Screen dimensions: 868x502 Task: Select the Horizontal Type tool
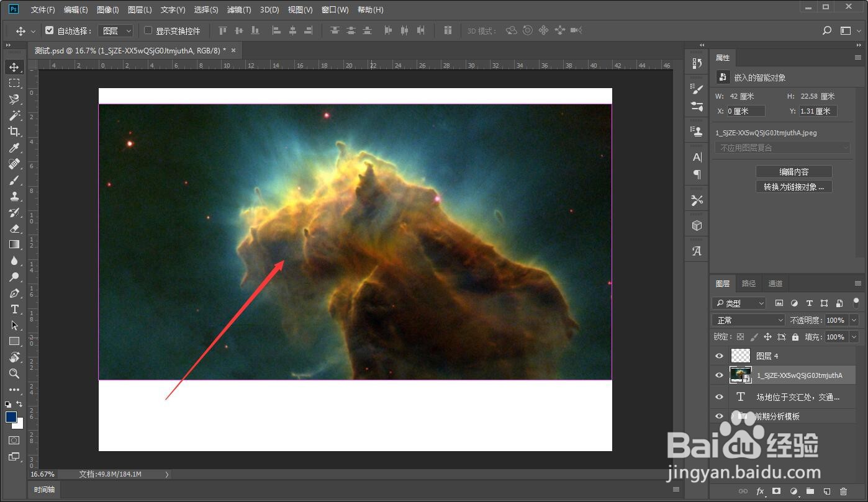point(14,309)
